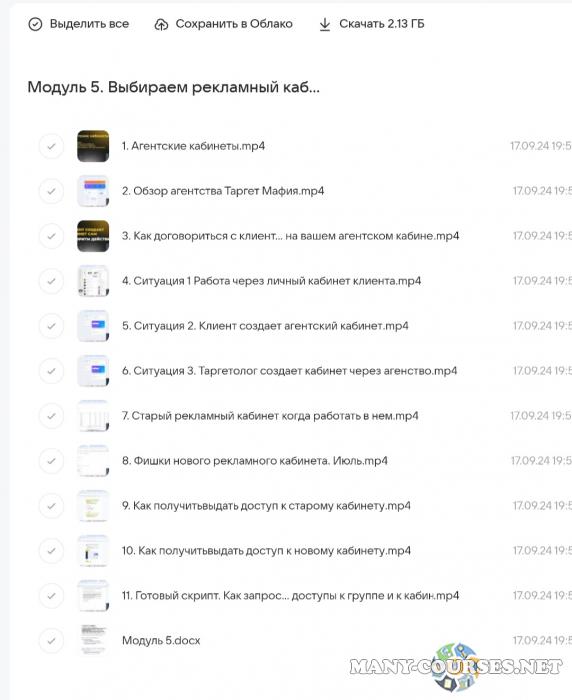Click Скачать 2.13 ГБ

pos(382,24)
